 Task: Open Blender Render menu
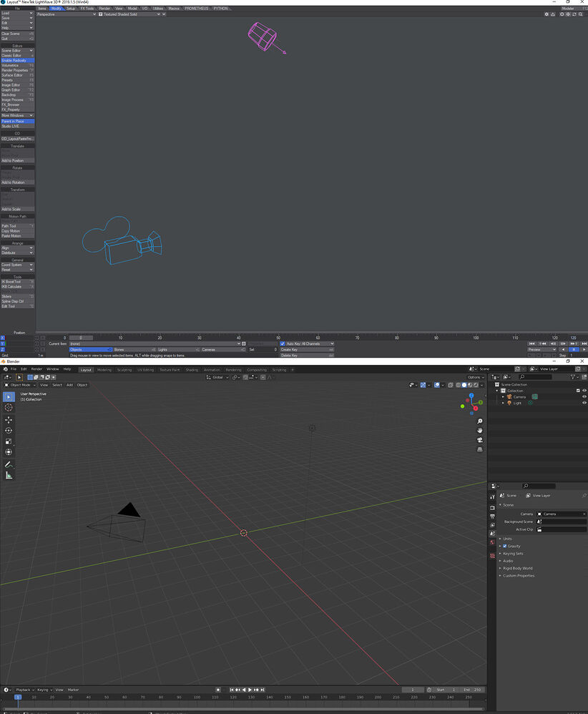36,369
